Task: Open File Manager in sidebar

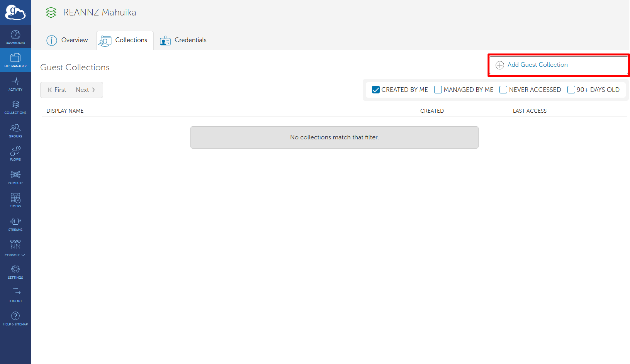Action: click(15, 60)
